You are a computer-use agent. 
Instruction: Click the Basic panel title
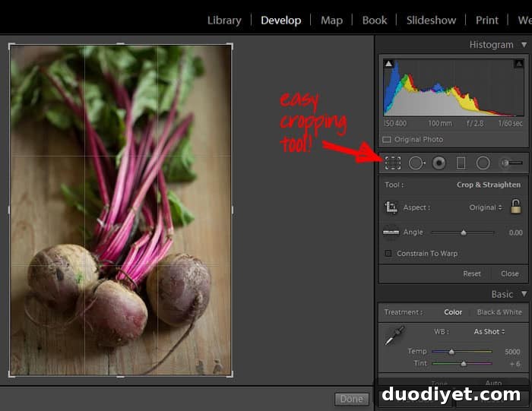[502, 294]
